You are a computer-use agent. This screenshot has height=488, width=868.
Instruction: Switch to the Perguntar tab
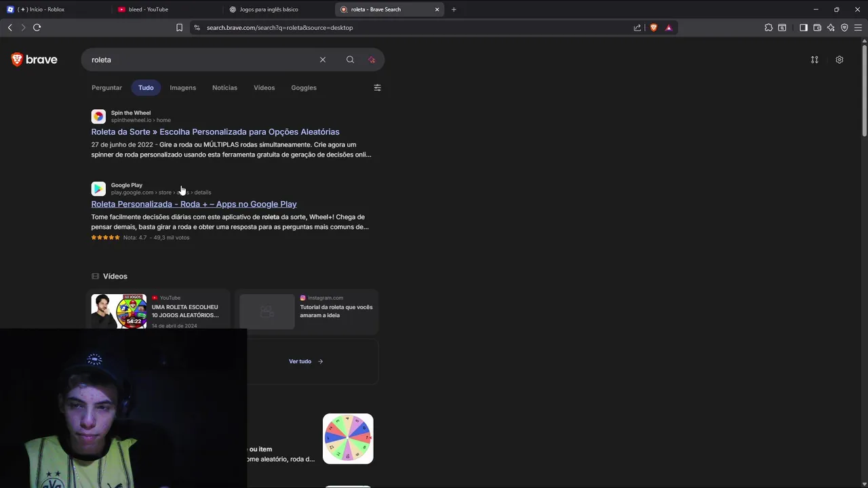tap(106, 87)
